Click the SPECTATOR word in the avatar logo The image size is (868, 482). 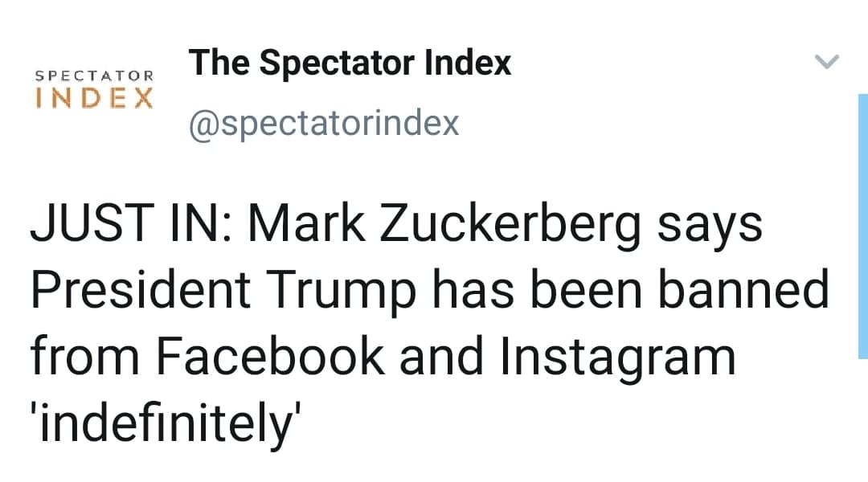point(94,76)
